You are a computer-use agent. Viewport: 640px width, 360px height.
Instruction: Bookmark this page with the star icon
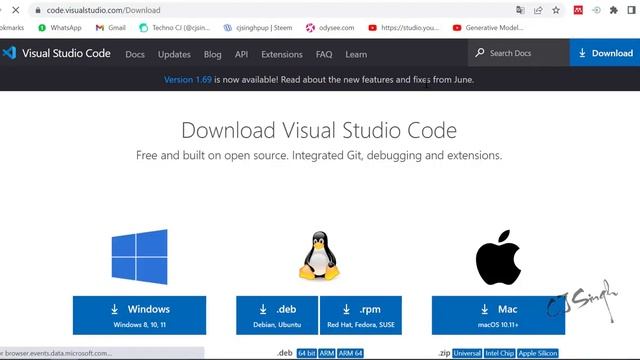556,10
